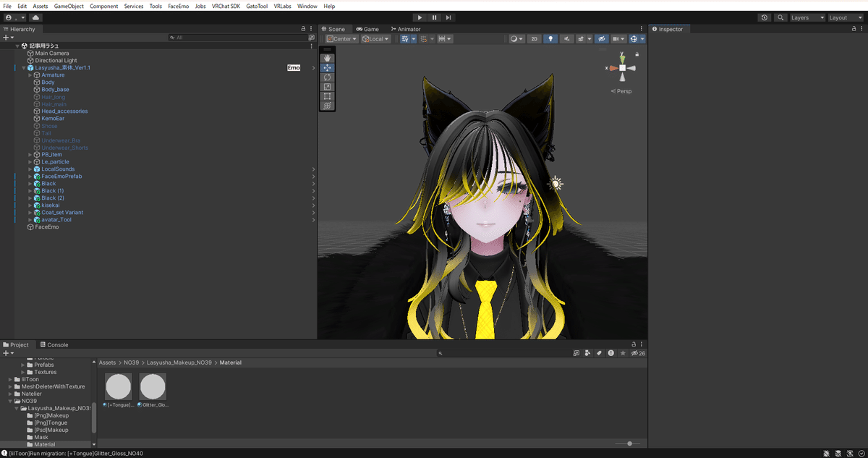Toggle 2D view mode
Image resolution: width=868 pixels, height=458 pixels.
click(534, 39)
